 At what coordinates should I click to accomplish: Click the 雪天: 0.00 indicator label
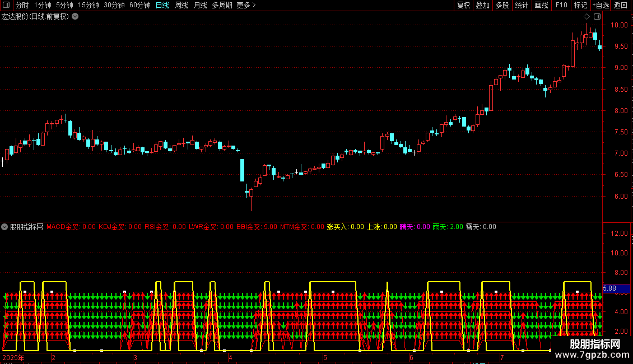481,227
